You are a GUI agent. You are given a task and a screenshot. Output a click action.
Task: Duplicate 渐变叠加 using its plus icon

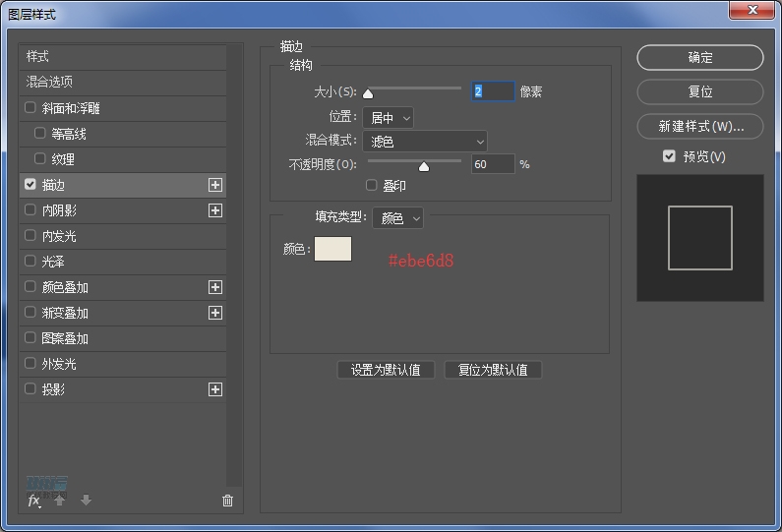pyautogui.click(x=215, y=313)
